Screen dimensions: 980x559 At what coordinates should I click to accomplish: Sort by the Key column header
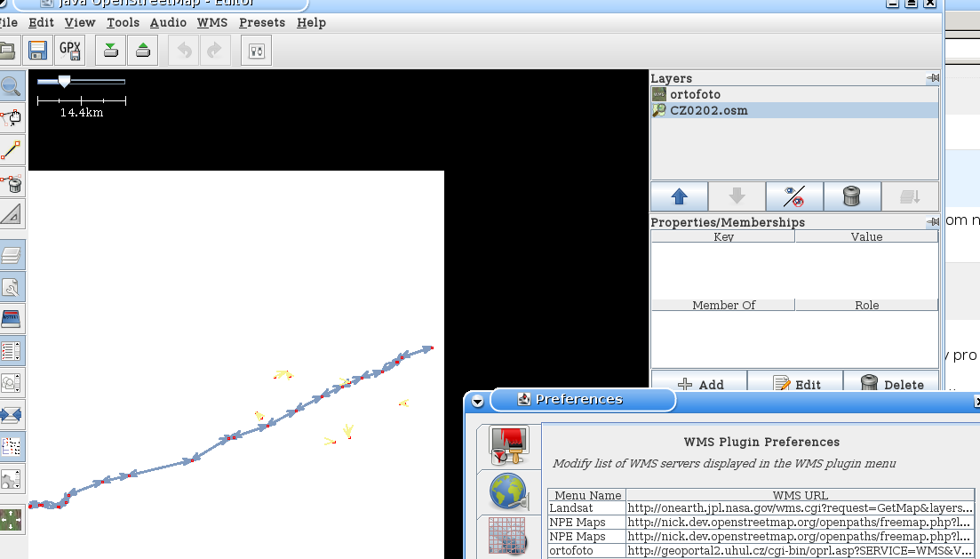[x=723, y=236]
